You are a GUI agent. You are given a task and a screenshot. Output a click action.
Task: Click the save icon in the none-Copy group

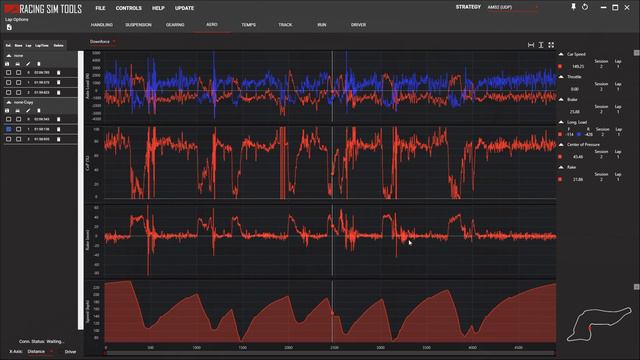pos(7,111)
